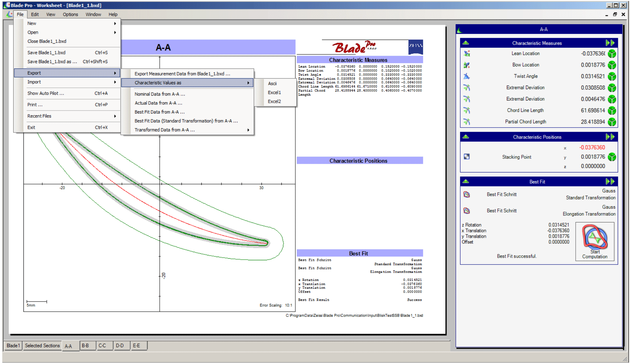The width and height of the screenshot is (631, 364).
Task: Click the green status ball for Lean Location
Action: pos(612,54)
